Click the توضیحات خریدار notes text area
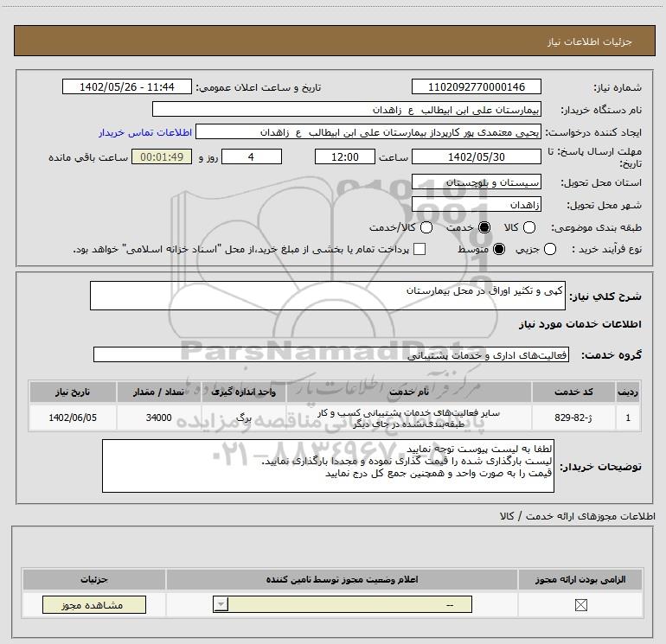Image resolution: width=666 pixels, height=644 pixels. coord(328,466)
